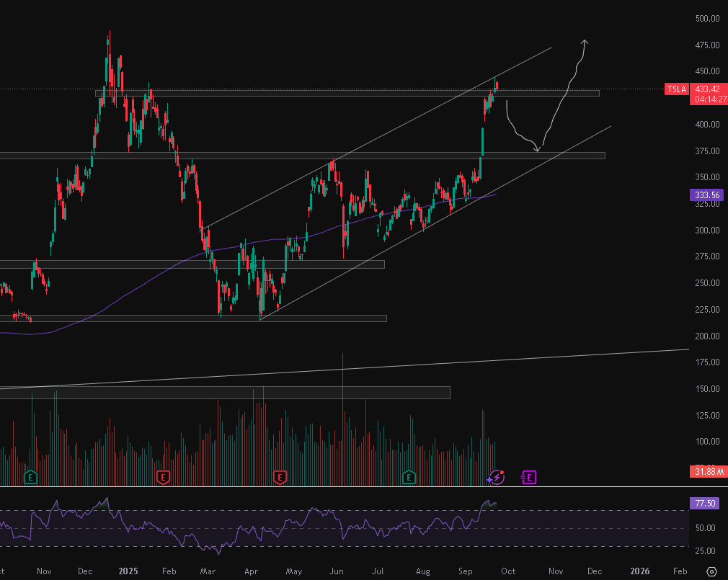
Task: Click the 500.00 price scale value
Action: coord(707,19)
